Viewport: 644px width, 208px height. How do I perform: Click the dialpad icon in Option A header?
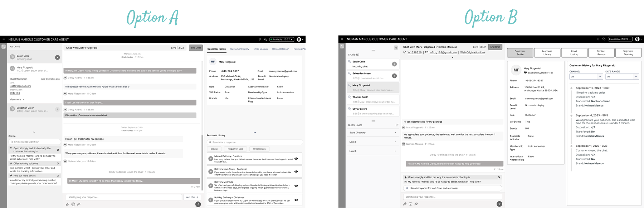[x=260, y=39]
